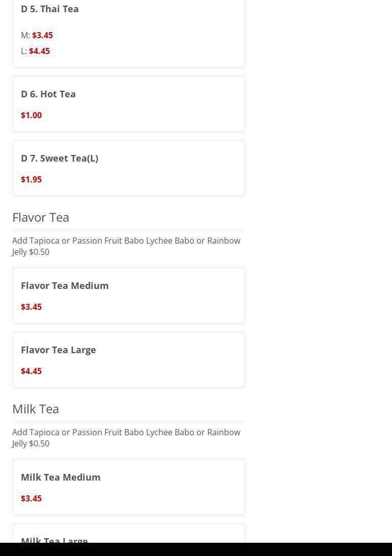Click the $1.00 Hot Tea price

point(31,115)
